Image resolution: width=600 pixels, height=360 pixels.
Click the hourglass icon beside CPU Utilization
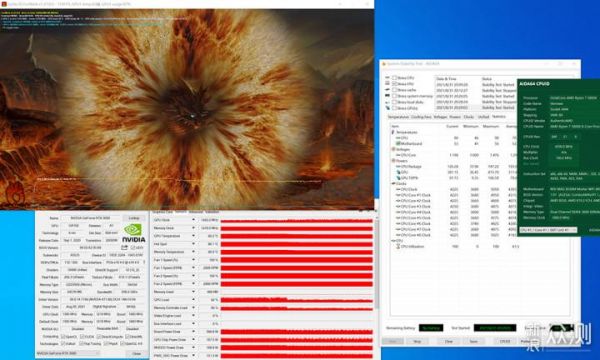[398, 247]
